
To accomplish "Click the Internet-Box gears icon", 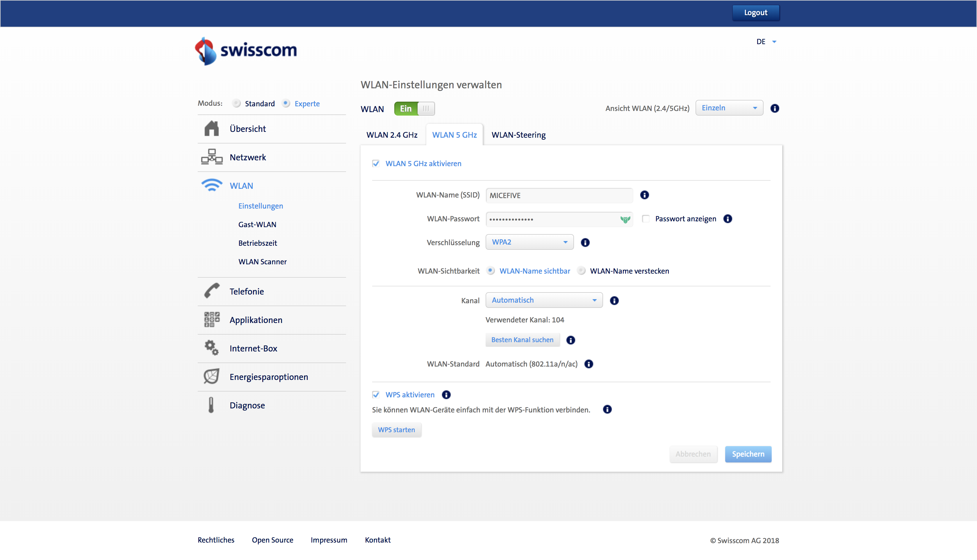I will coord(211,348).
